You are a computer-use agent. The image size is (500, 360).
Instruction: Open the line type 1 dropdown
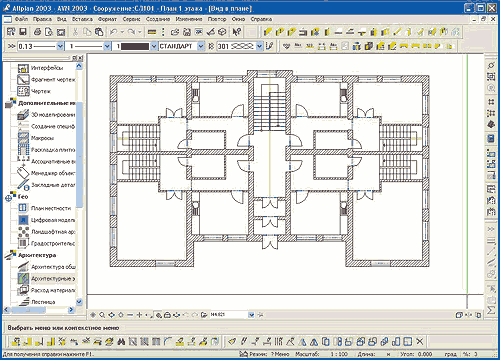(x=107, y=46)
